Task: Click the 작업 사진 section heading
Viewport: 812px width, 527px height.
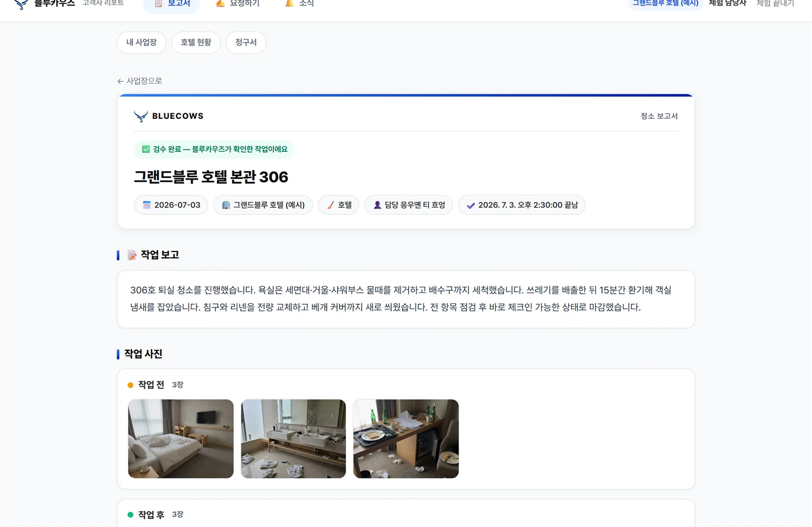Action: 144,354
